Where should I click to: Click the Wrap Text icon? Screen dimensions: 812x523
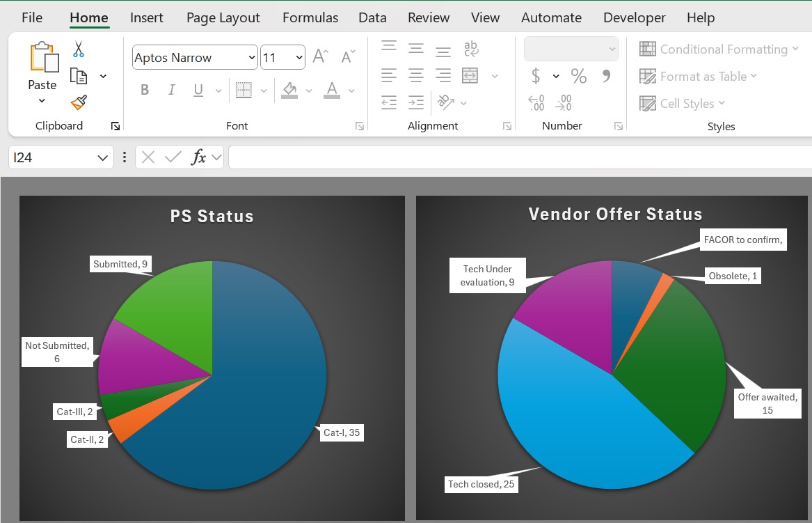tap(470, 48)
